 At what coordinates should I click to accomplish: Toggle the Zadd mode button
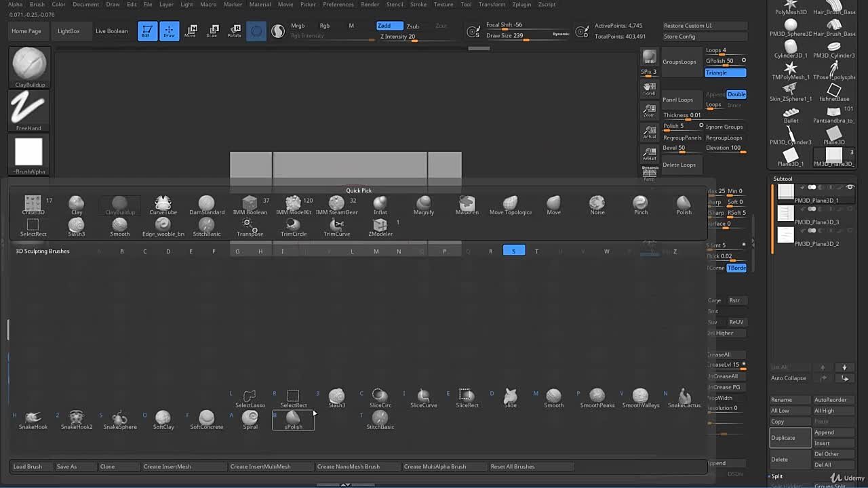[x=389, y=26]
